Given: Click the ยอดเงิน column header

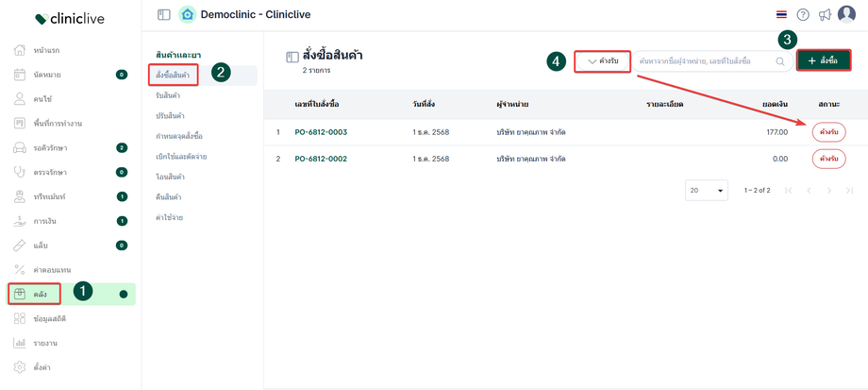Looking at the screenshot, I should click(775, 104).
